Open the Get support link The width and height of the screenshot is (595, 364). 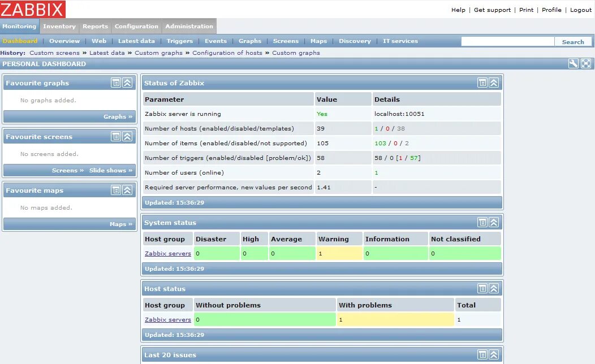point(492,10)
